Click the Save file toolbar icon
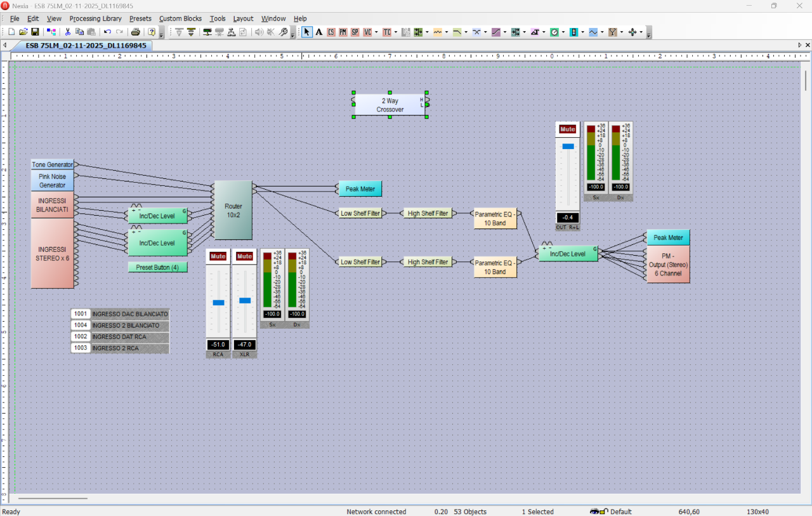The width and height of the screenshot is (812, 516). (x=35, y=32)
